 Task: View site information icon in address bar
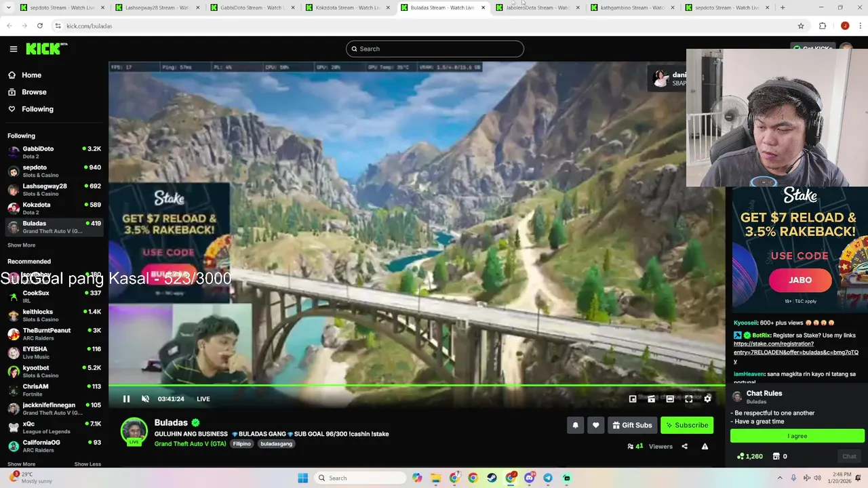coord(58,26)
